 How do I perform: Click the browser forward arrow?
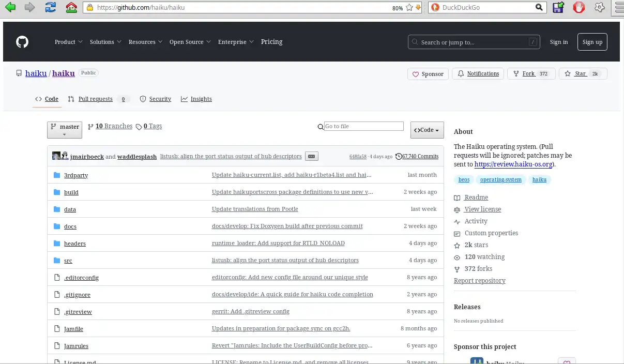pos(30,7)
